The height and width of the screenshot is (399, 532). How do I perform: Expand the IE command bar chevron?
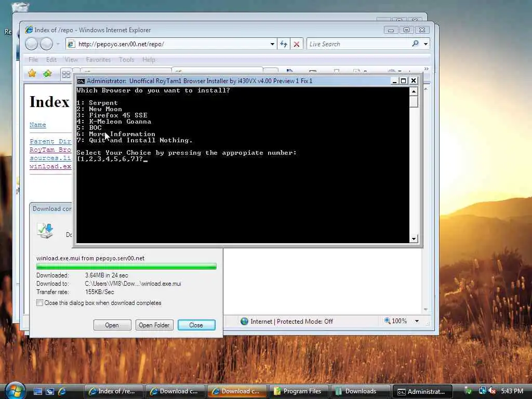pos(426,69)
